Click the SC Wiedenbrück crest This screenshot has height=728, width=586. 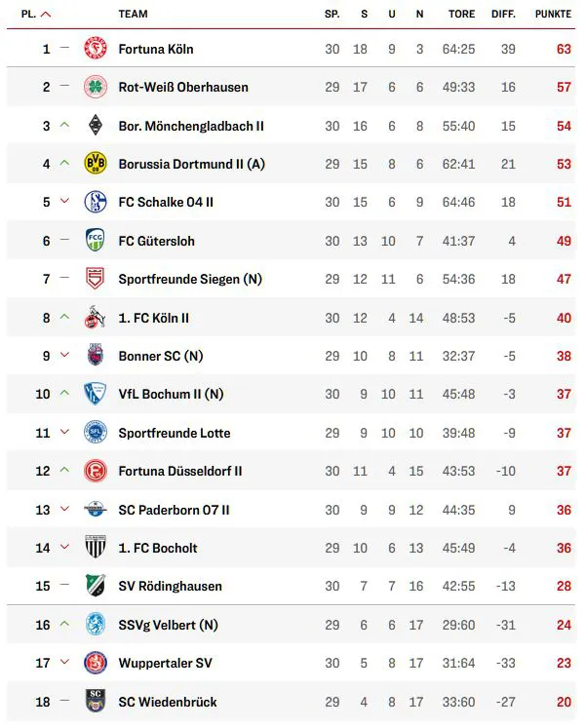(x=95, y=702)
